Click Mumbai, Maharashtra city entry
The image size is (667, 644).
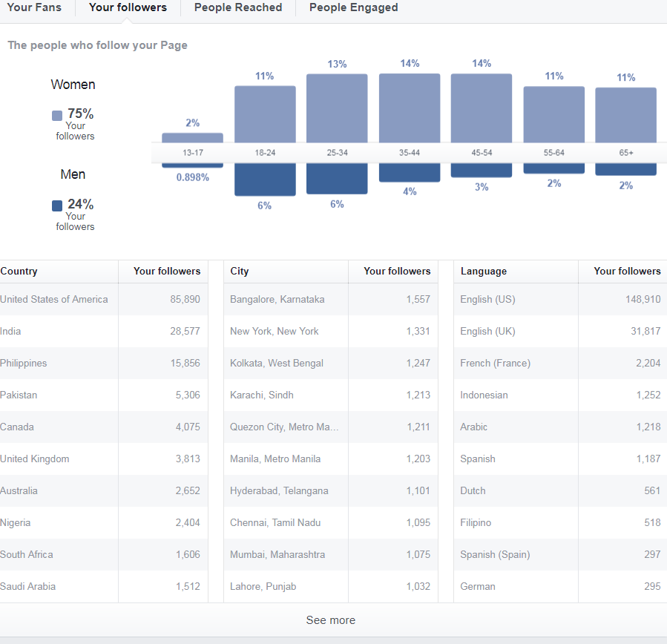tap(331, 555)
